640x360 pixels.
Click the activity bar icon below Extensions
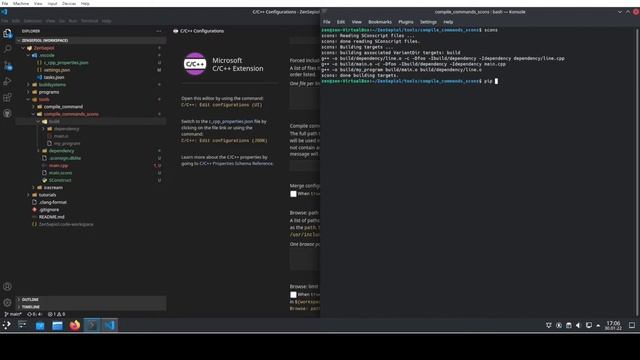click(7, 113)
